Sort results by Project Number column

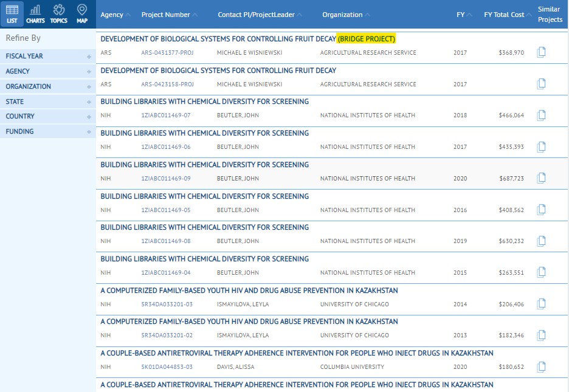(169, 15)
